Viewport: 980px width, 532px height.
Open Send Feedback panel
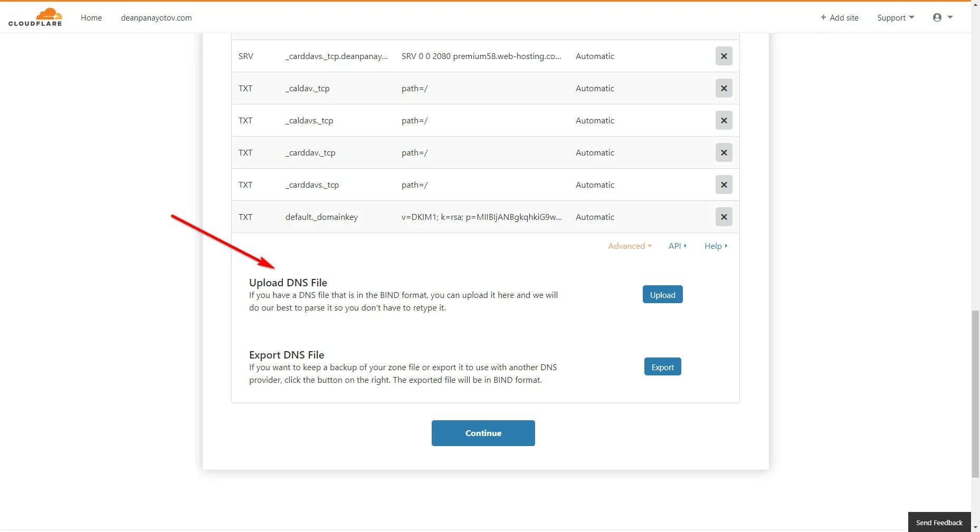[x=939, y=522]
